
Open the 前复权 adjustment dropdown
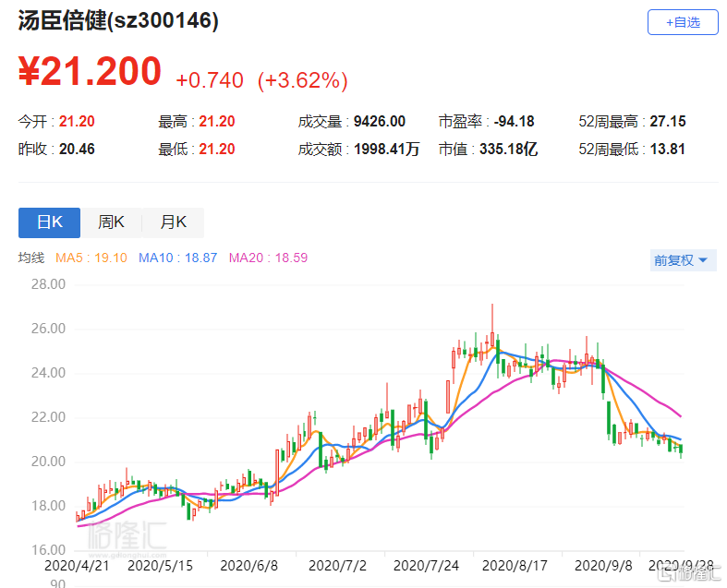pyautogui.click(x=683, y=260)
